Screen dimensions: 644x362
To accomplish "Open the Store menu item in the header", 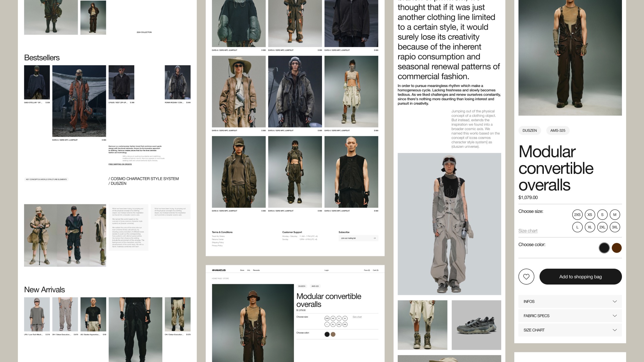I will (242, 270).
